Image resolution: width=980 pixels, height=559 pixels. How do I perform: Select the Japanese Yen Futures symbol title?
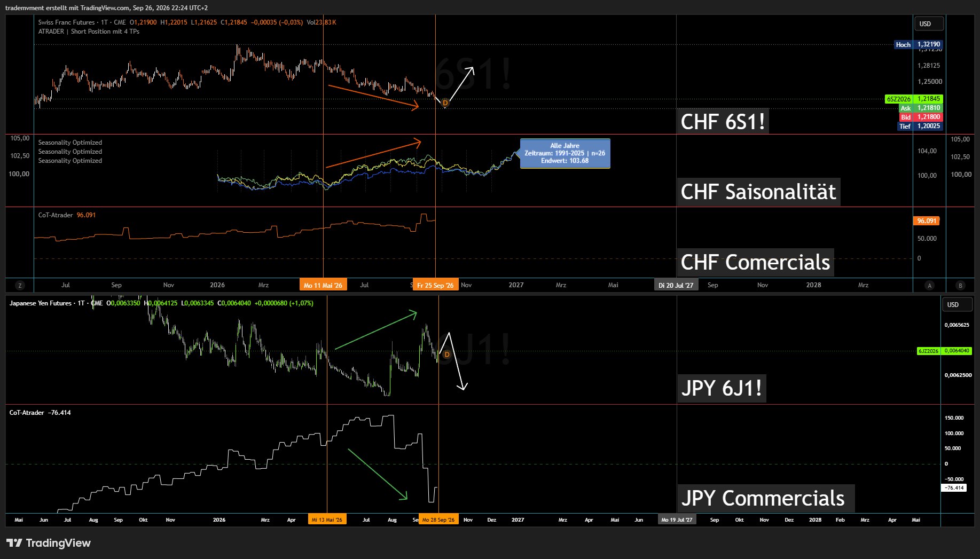[41, 303]
